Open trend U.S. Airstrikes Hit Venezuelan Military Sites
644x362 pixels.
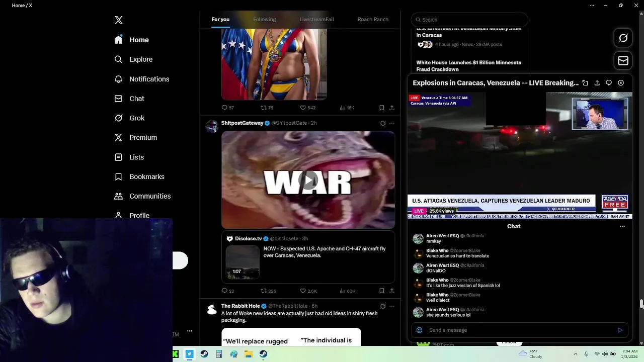coord(468,32)
